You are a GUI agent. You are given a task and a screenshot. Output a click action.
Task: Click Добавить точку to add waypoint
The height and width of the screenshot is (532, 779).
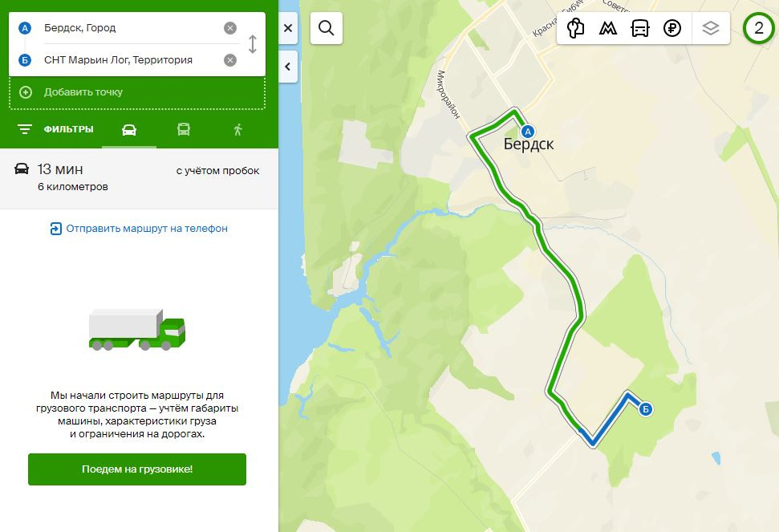83,92
